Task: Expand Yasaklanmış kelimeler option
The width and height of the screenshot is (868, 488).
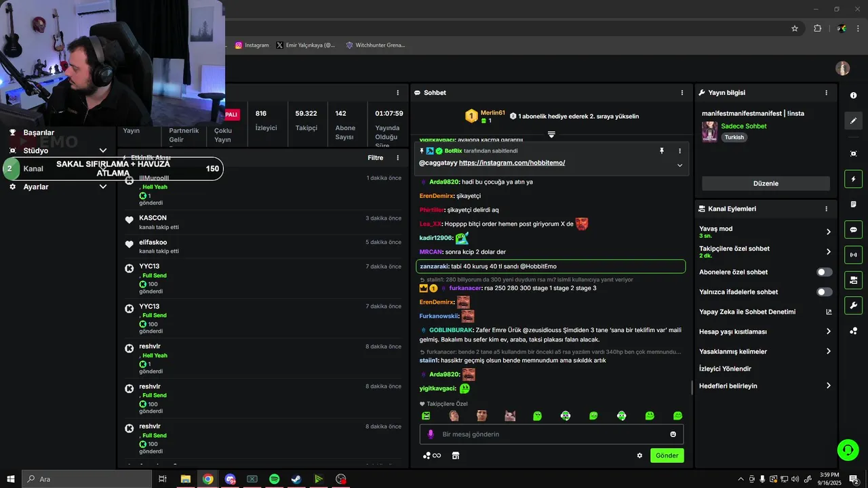Action: (828, 352)
